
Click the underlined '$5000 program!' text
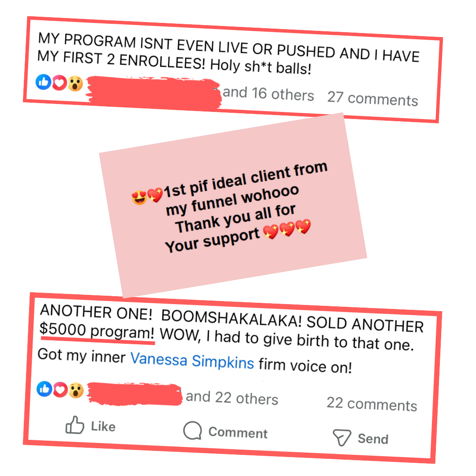pos(97,331)
